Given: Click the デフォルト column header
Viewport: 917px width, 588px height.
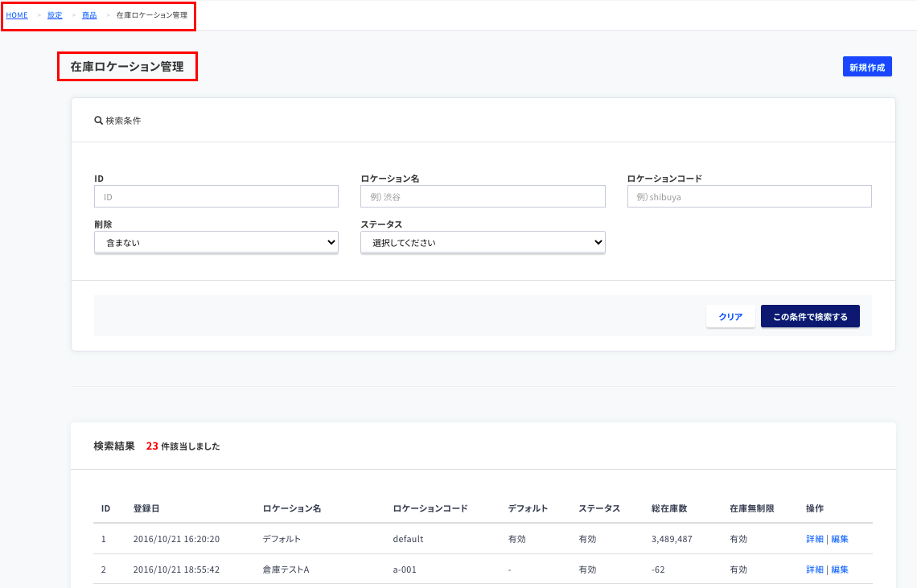Looking at the screenshot, I should pyautogui.click(x=528, y=508).
